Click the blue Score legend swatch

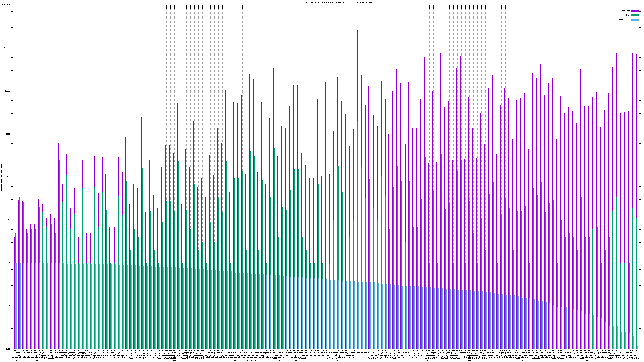click(635, 20)
